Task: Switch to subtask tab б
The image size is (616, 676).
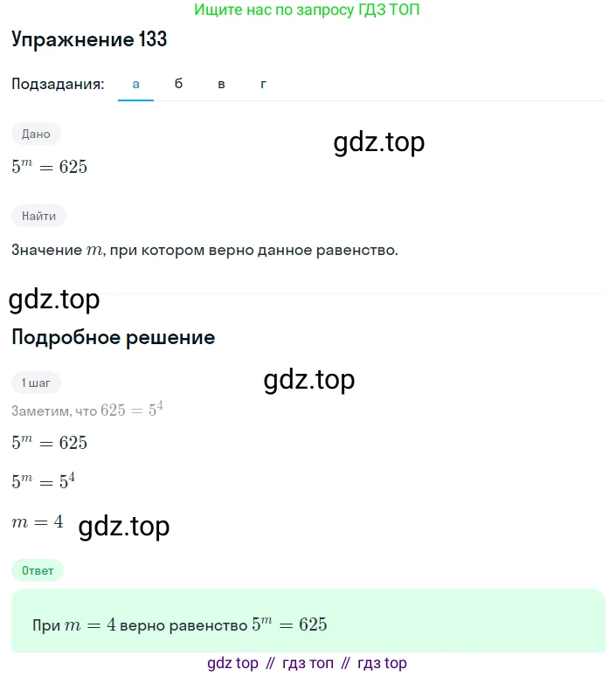Action: tap(178, 84)
